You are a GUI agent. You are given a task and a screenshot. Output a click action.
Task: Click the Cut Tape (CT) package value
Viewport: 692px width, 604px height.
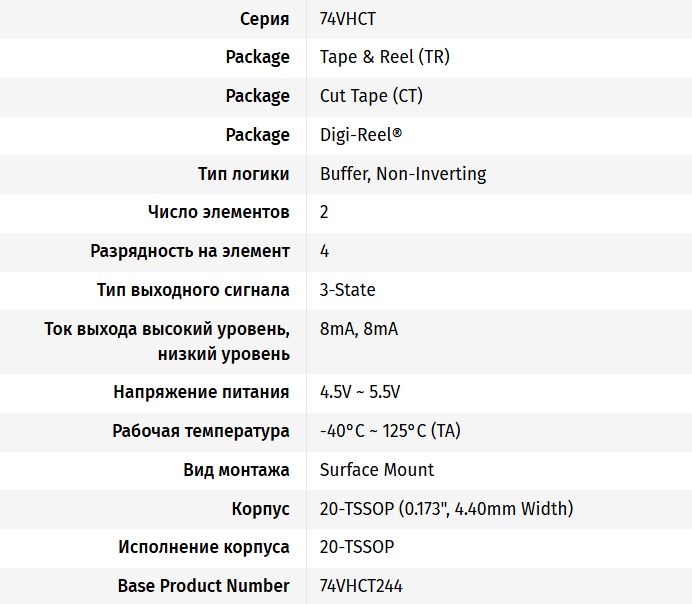point(371,96)
